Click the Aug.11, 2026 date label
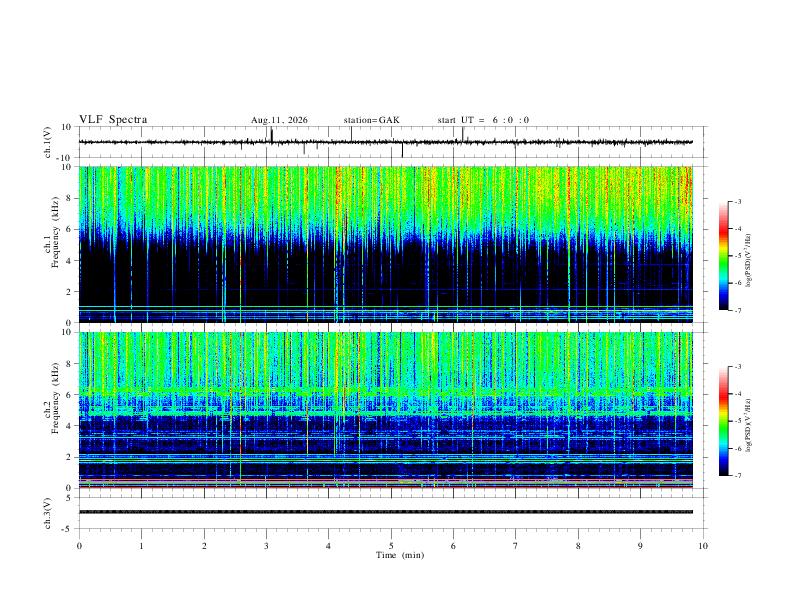The image size is (792, 612). click(x=279, y=120)
